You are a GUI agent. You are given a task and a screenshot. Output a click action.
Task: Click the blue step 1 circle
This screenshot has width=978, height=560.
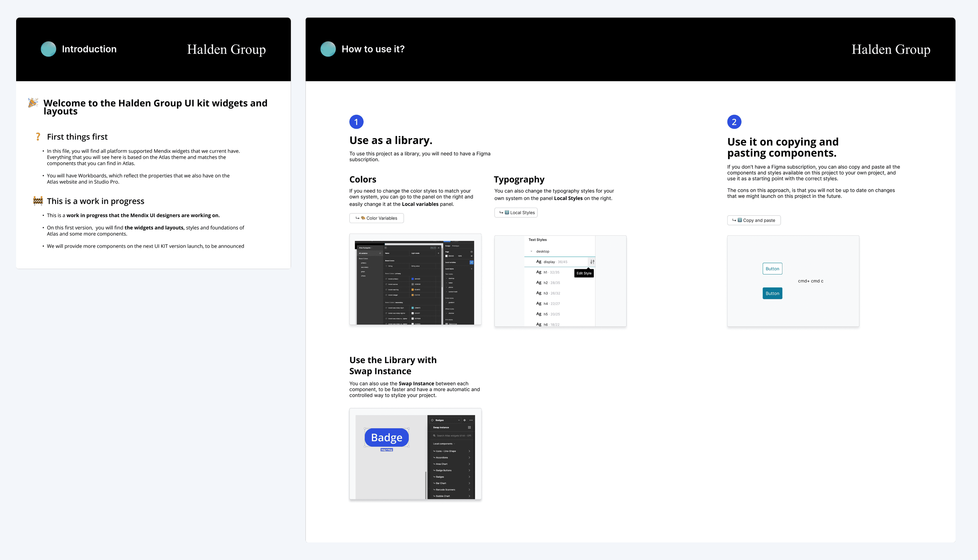pyautogui.click(x=356, y=122)
